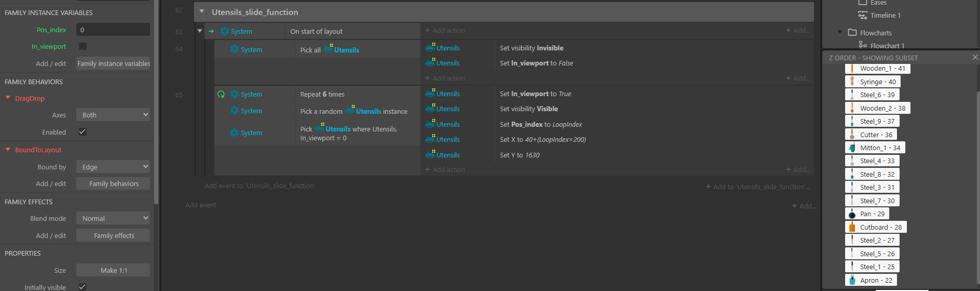The image size is (980, 291).
Task: Click the Repeat loop icon on event 65
Action: 221,94
